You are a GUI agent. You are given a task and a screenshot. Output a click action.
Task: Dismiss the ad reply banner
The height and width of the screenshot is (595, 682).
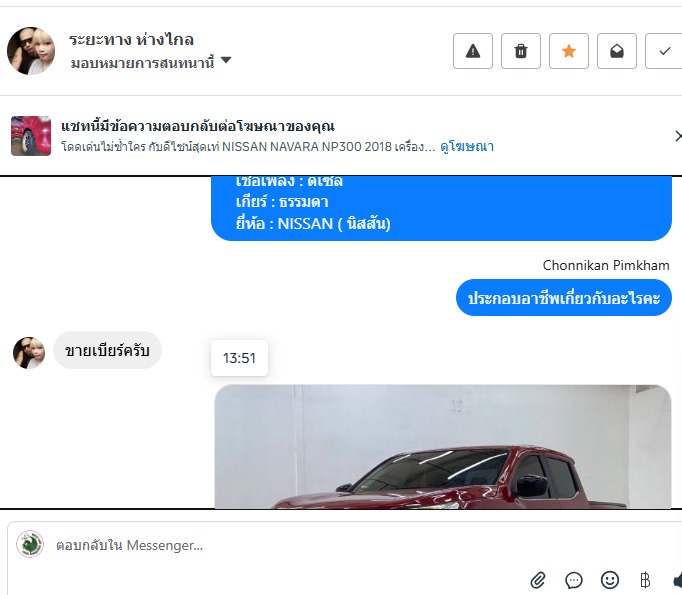678,136
